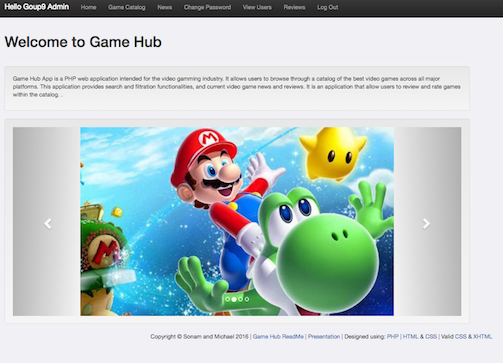The height and width of the screenshot is (363, 503).
Task: Click the first CSS link after HTML
Action: tap(431, 337)
